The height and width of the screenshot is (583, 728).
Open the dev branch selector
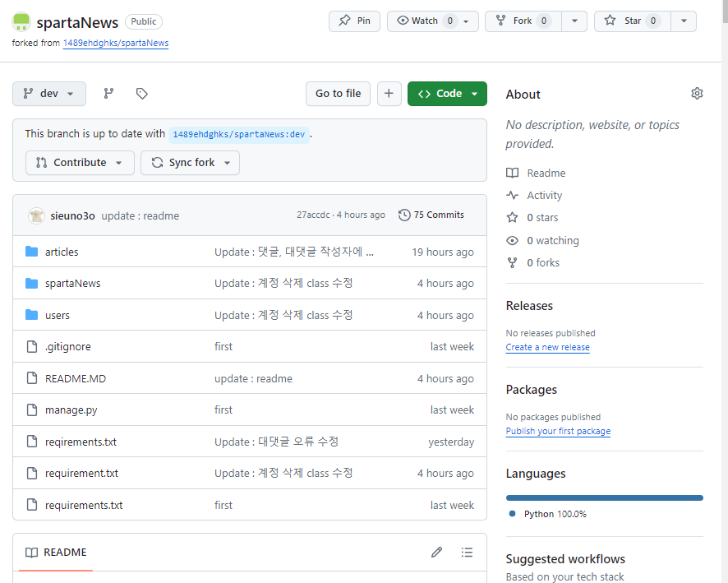49,94
